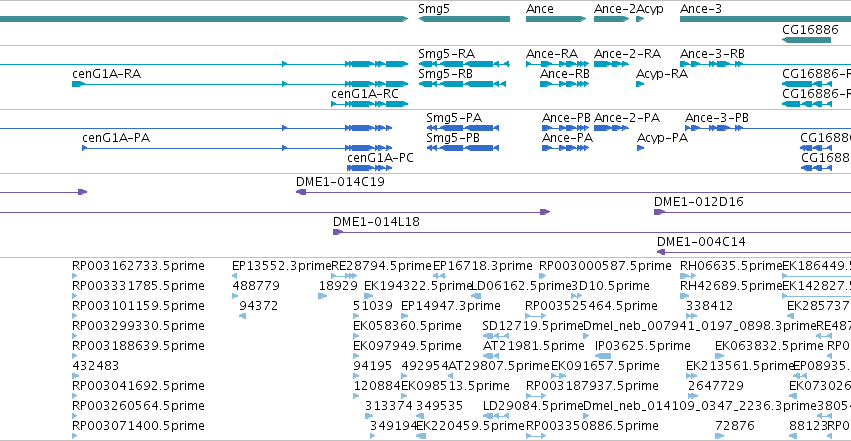Select the DME1-012D16 BAC label

[x=698, y=202]
